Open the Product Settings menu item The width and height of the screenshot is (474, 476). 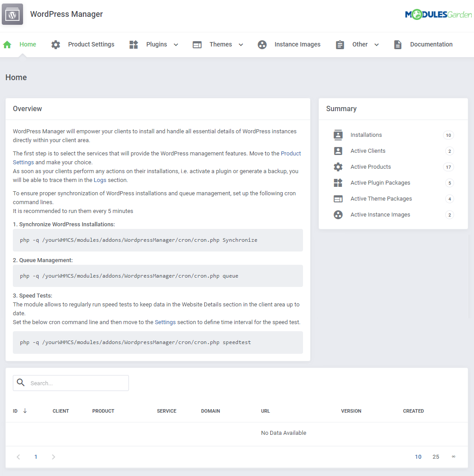tap(91, 44)
